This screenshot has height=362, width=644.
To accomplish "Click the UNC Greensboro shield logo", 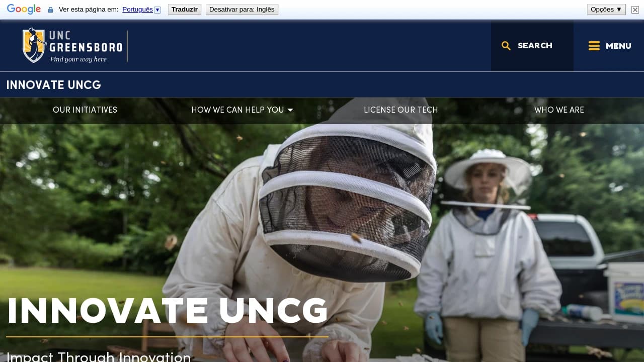I will [34, 45].
